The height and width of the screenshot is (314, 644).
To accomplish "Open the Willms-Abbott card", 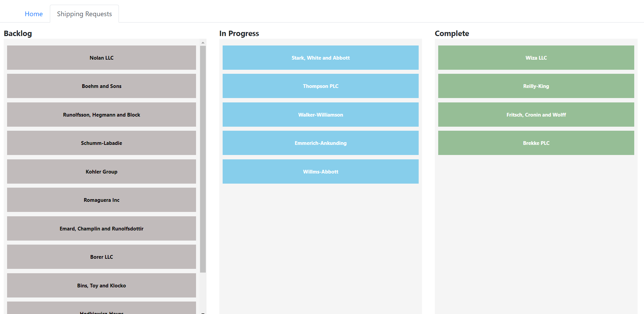I will coord(320,171).
